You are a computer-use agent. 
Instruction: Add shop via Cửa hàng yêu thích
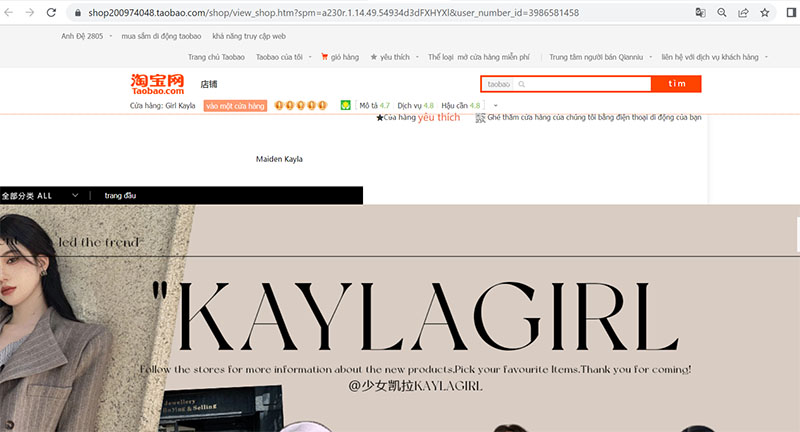pyautogui.click(x=418, y=118)
